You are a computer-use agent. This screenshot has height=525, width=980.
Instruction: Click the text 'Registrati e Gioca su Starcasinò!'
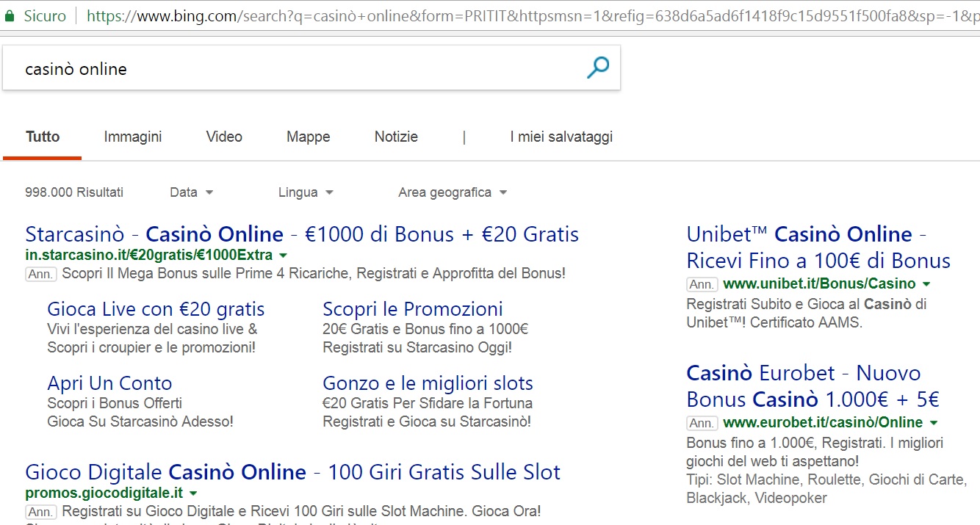click(427, 422)
